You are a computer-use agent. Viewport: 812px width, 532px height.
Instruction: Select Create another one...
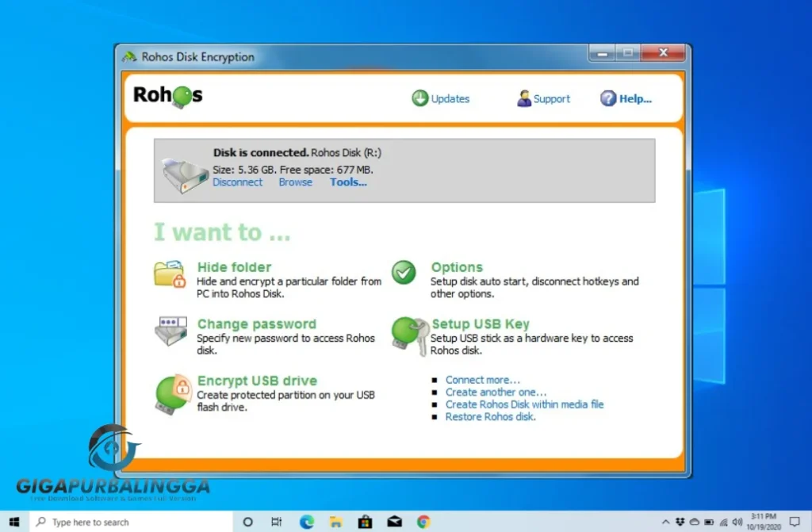click(496, 392)
